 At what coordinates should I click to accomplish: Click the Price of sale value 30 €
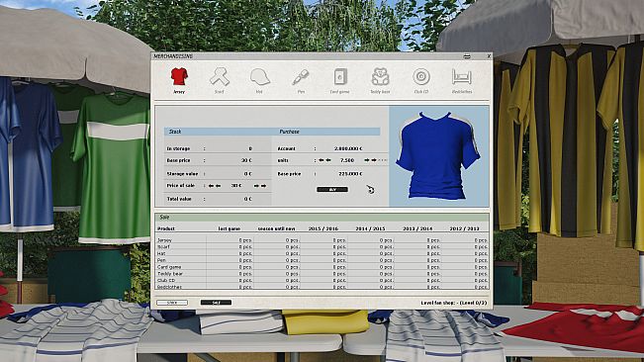pos(236,186)
